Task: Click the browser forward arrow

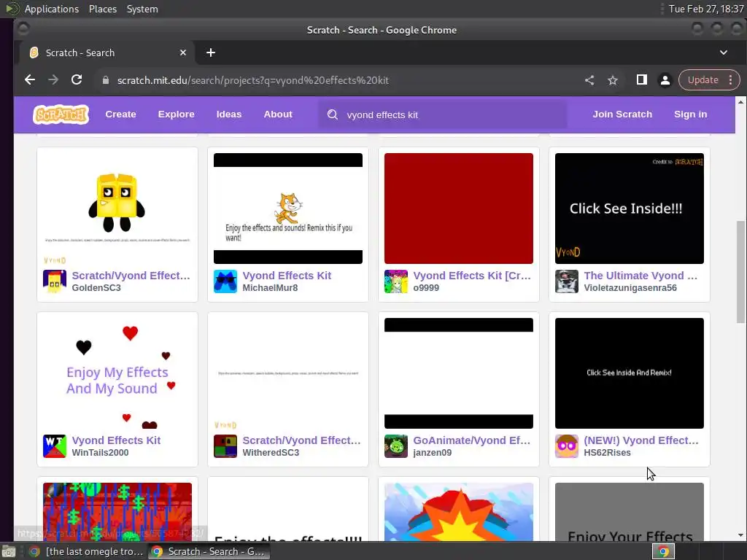Action: pyautogui.click(x=53, y=80)
